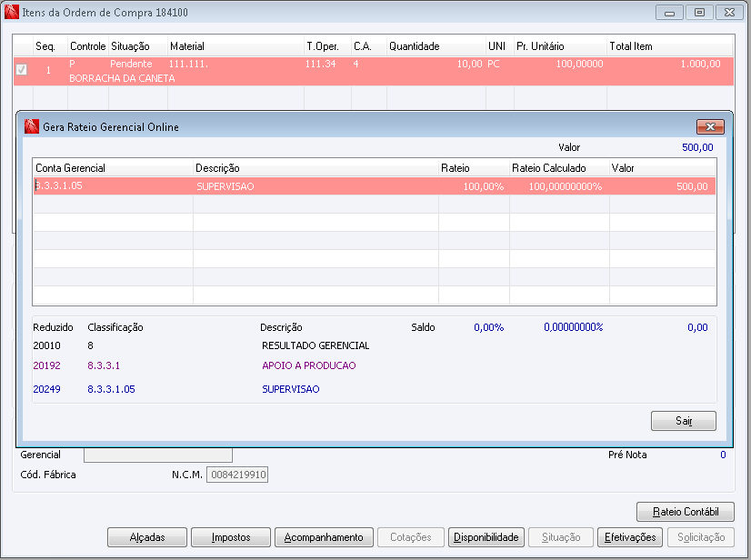Viewport: 751px width, 560px height.
Task: Click the Gera Rateio dialog title icon
Action: click(32, 126)
